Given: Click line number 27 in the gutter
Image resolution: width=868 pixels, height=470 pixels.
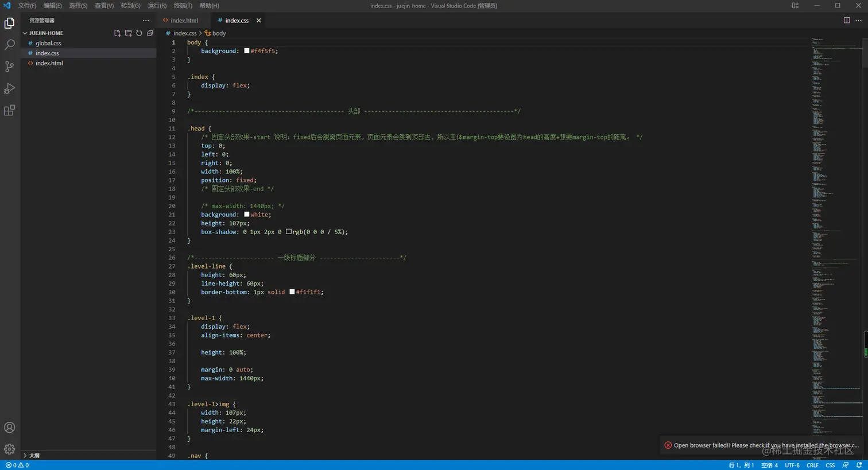Looking at the screenshot, I should 172,266.
